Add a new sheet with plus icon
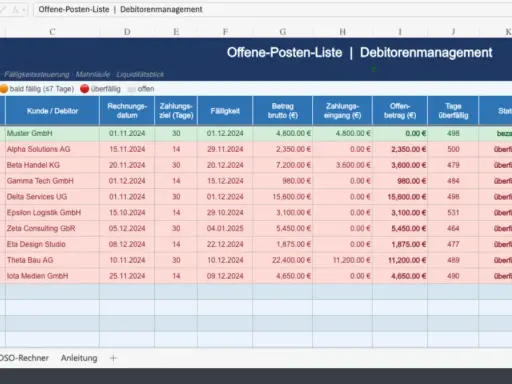 pyautogui.click(x=113, y=358)
